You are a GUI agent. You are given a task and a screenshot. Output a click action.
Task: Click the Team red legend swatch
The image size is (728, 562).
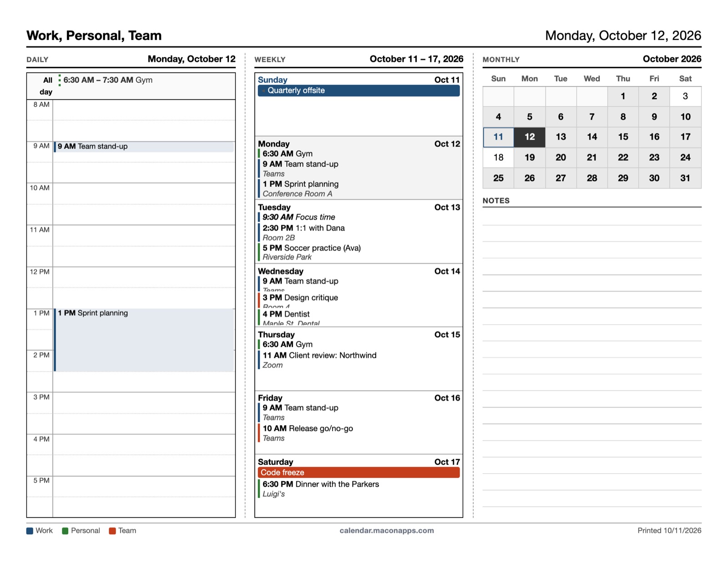point(112,531)
